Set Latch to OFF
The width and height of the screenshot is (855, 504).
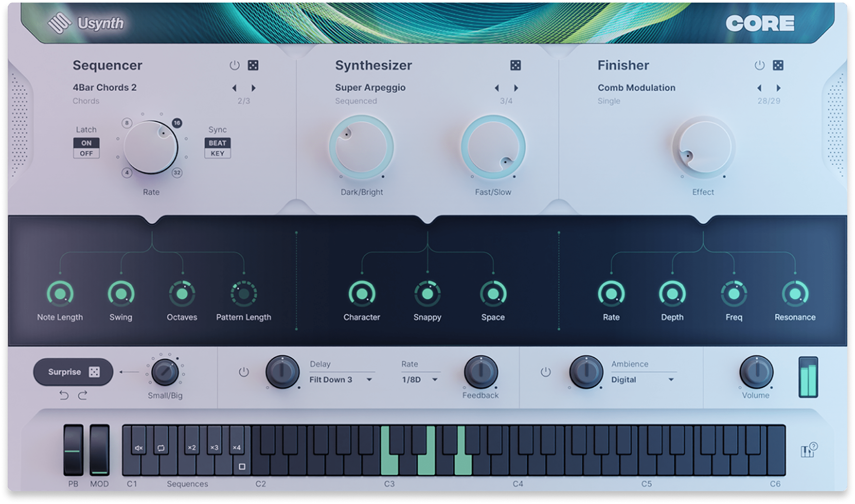pos(86,153)
